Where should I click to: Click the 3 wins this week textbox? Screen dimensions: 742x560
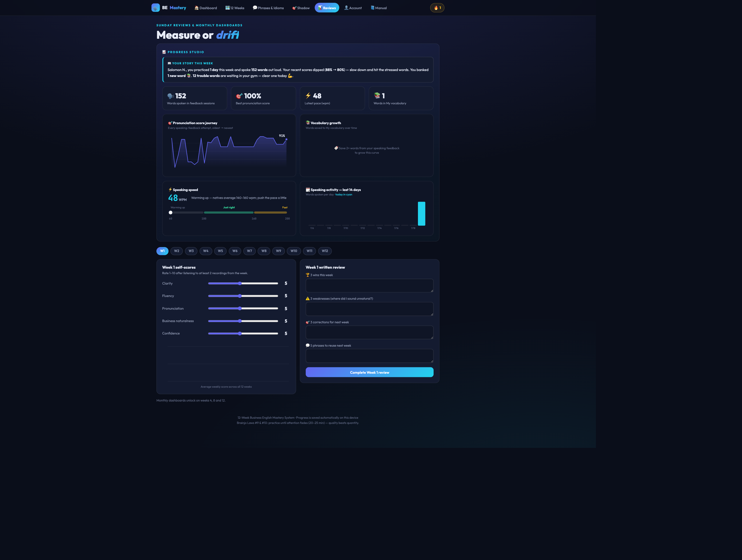369,286
